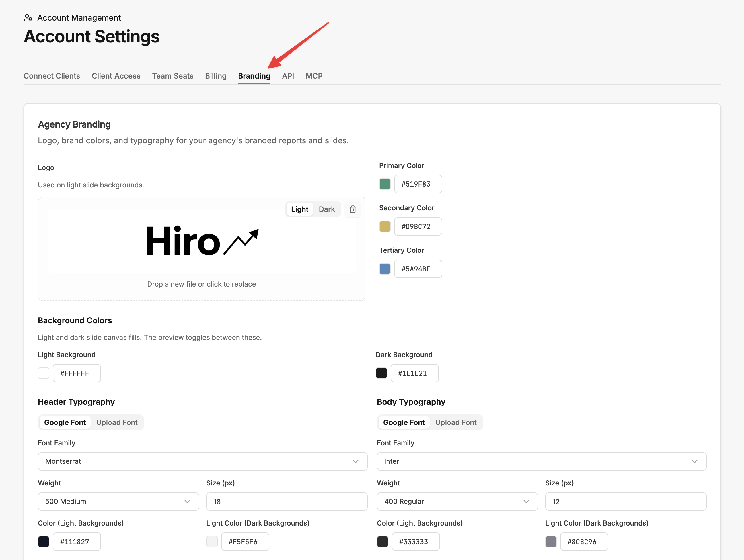744x560 pixels.
Task: Click the Hiro logo to replace it
Action: [x=202, y=241]
